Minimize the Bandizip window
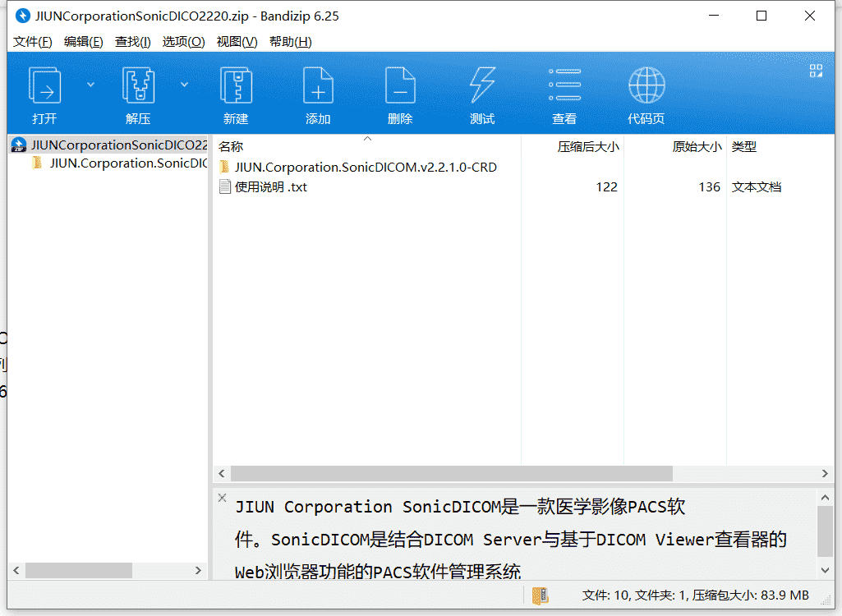This screenshot has width=842, height=616. [x=714, y=16]
